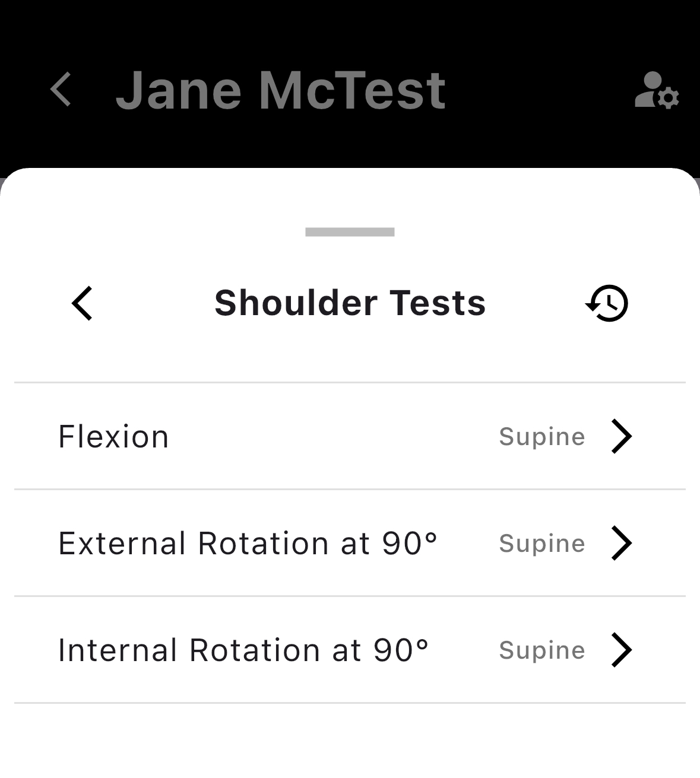Tap the chevron arrow on Flexion row

622,436
